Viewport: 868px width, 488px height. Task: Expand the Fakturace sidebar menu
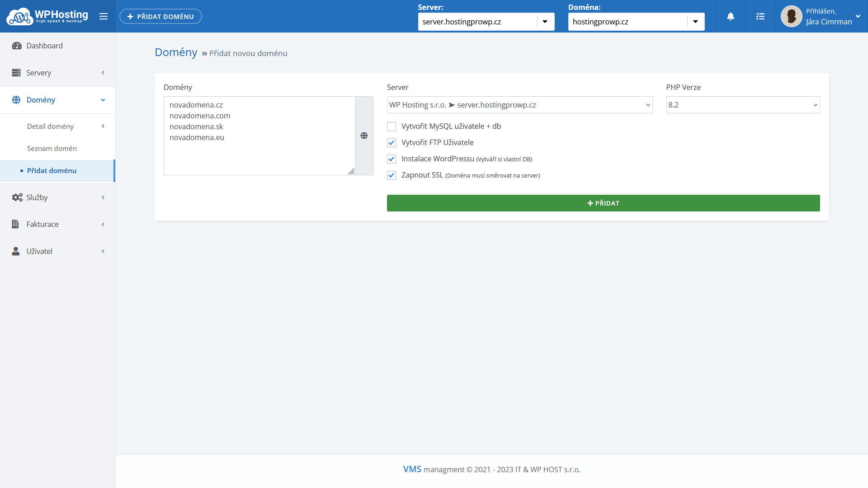tap(42, 224)
